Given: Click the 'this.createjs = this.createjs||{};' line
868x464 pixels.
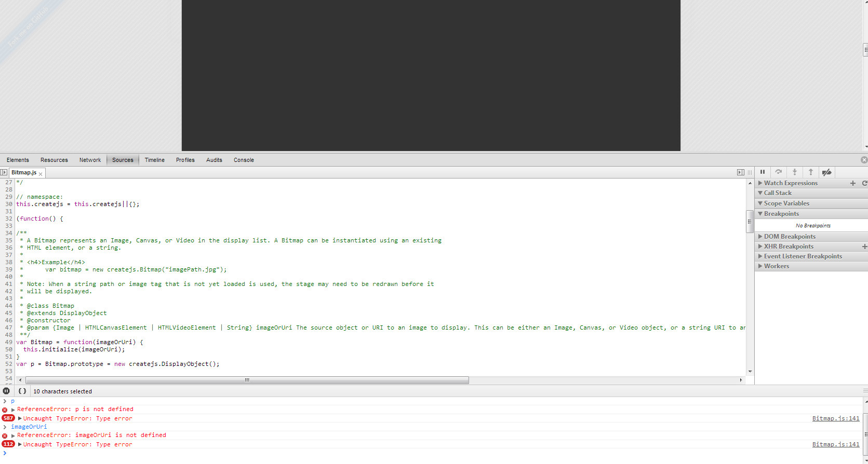Looking at the screenshot, I should click(x=77, y=204).
